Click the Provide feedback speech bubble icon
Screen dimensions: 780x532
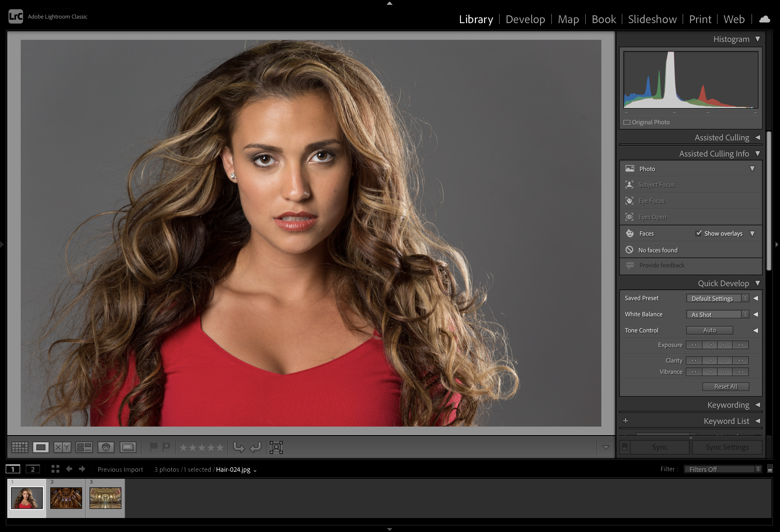coord(630,265)
